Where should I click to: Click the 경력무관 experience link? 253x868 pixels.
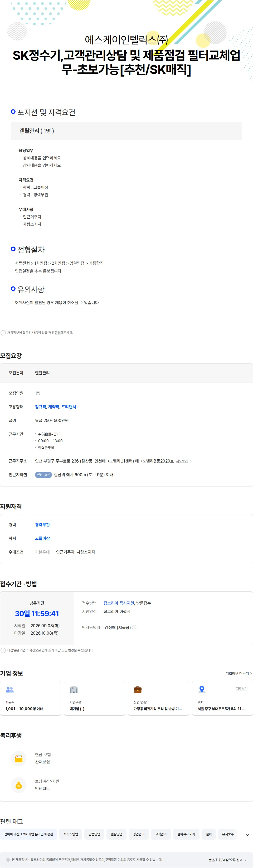coord(42,524)
